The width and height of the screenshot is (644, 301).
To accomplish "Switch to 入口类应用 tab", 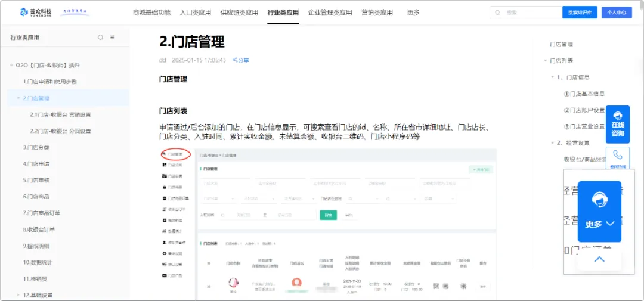I will [x=195, y=13].
